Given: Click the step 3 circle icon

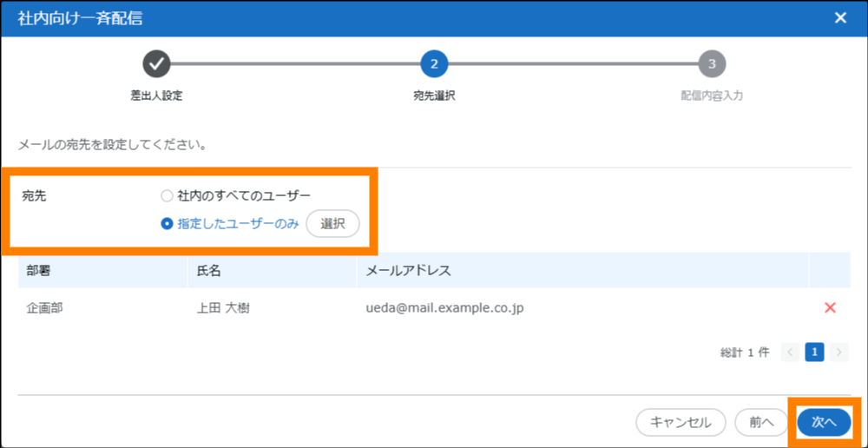Looking at the screenshot, I should click(712, 63).
